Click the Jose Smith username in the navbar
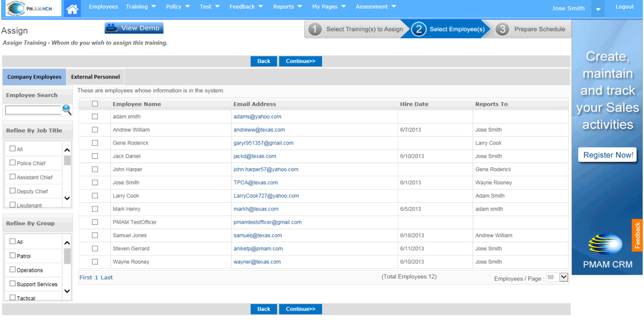 (x=568, y=8)
